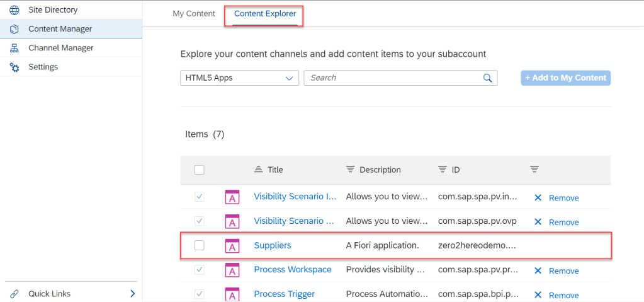Click the Settings gear icon
644x302 pixels.
[14, 67]
